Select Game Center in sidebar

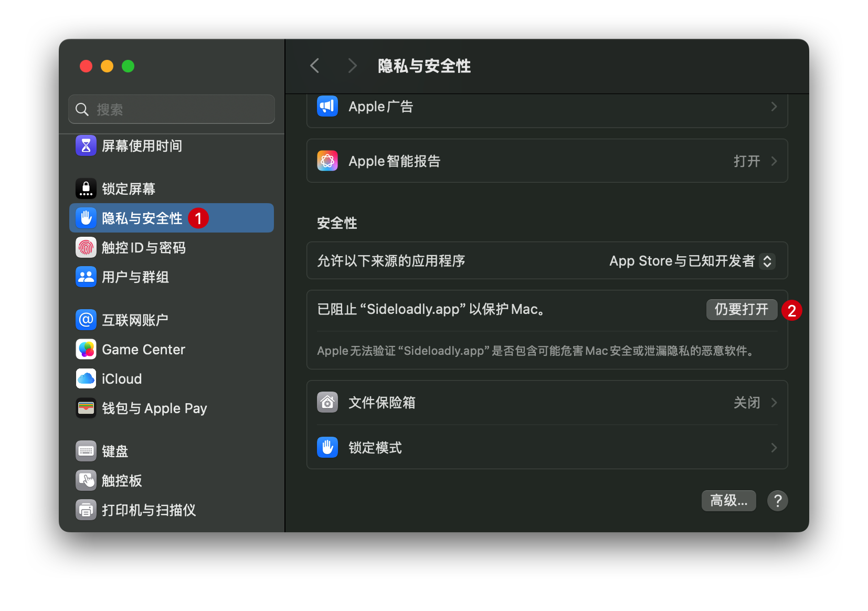[172, 350]
